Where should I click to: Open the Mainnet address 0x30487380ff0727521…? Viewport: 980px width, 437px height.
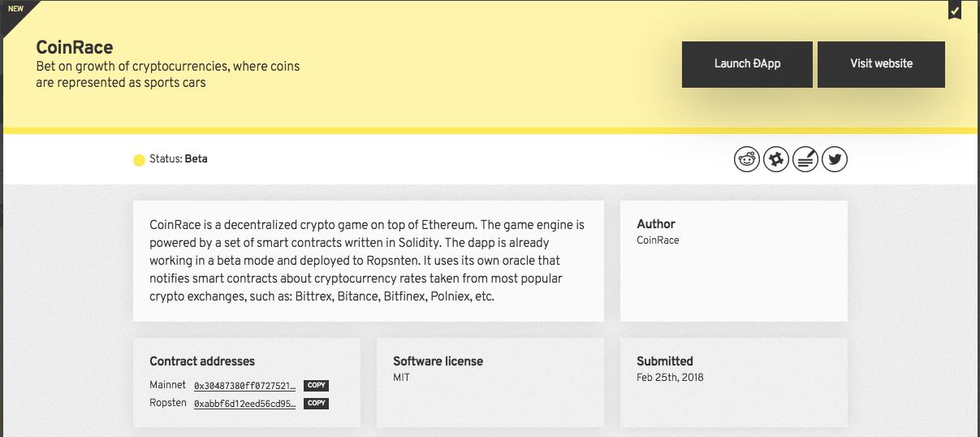pos(245,386)
